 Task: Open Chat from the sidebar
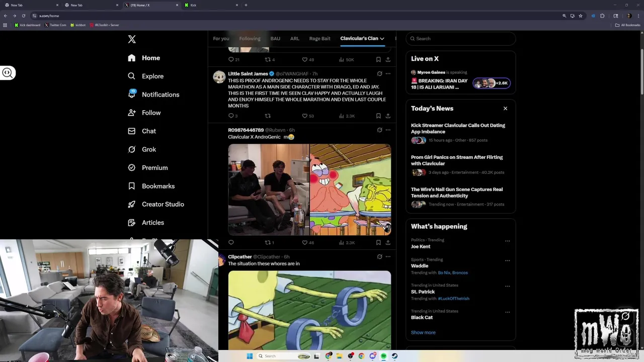[x=142, y=131]
